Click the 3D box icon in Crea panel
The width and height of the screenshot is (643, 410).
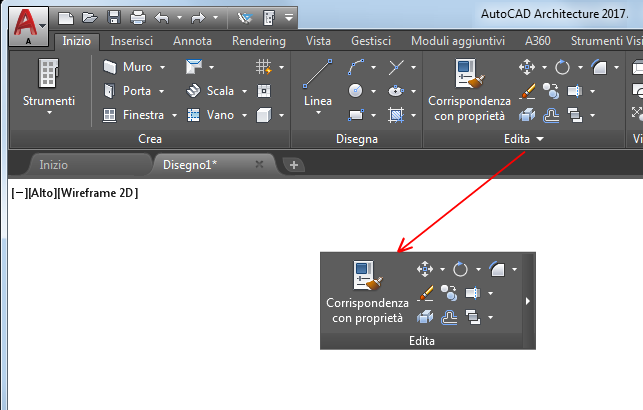click(x=264, y=115)
